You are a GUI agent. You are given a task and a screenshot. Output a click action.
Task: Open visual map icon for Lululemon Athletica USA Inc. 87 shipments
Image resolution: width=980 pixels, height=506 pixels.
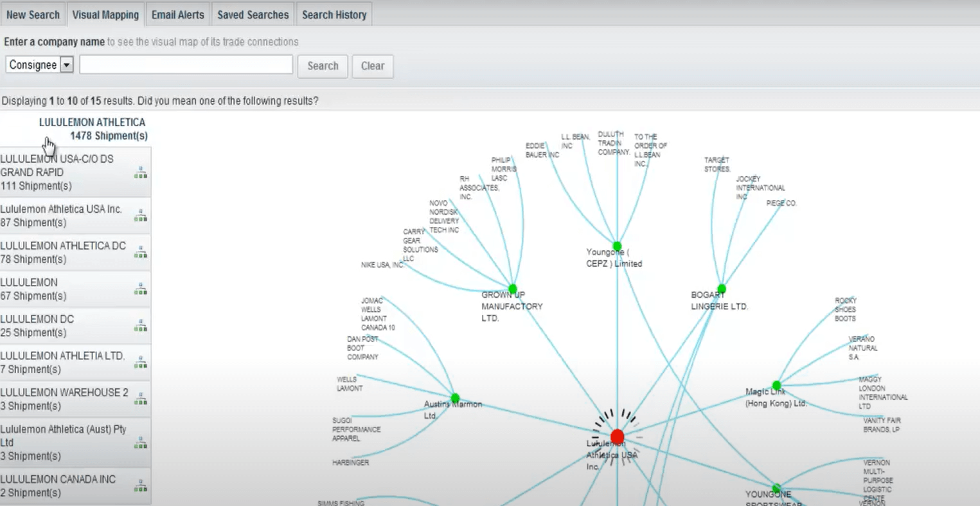pos(140,216)
